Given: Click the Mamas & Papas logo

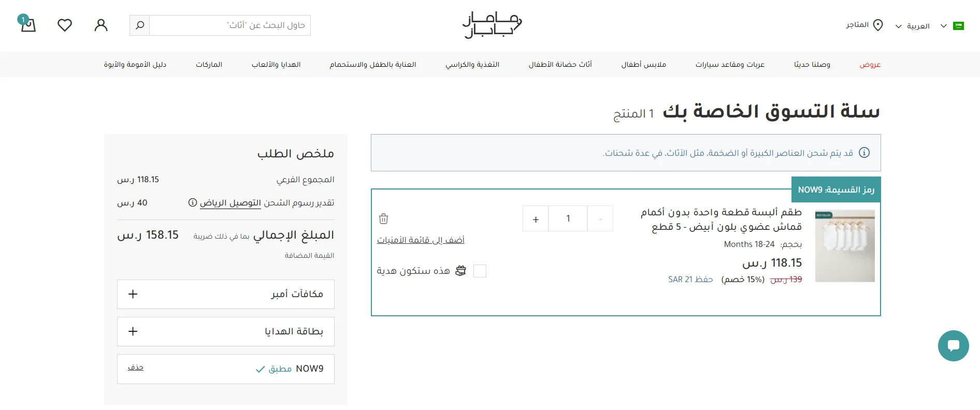Looking at the screenshot, I should coord(492,25).
